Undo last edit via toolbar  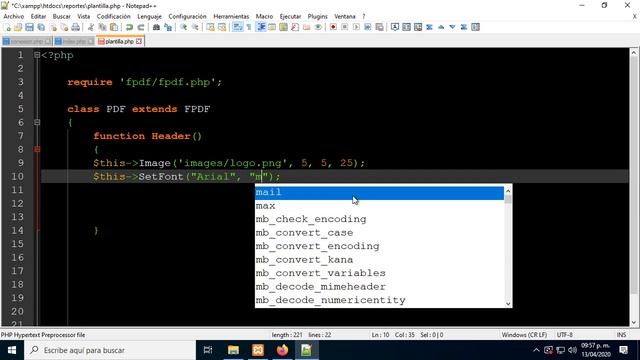tap(129, 27)
